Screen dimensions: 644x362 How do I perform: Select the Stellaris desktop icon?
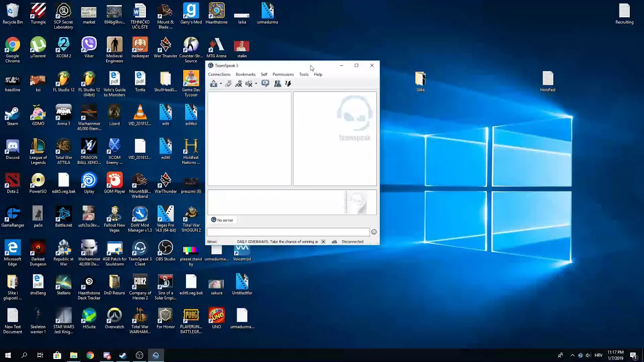[x=63, y=285]
